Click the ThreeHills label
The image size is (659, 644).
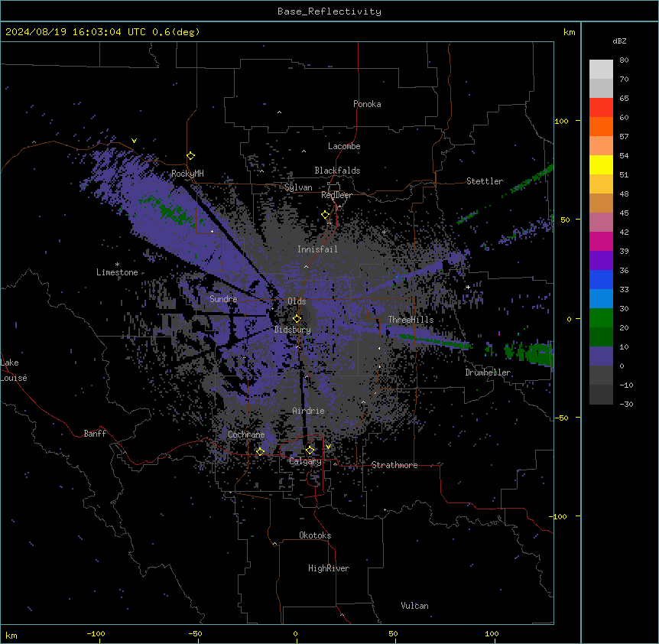(x=411, y=320)
